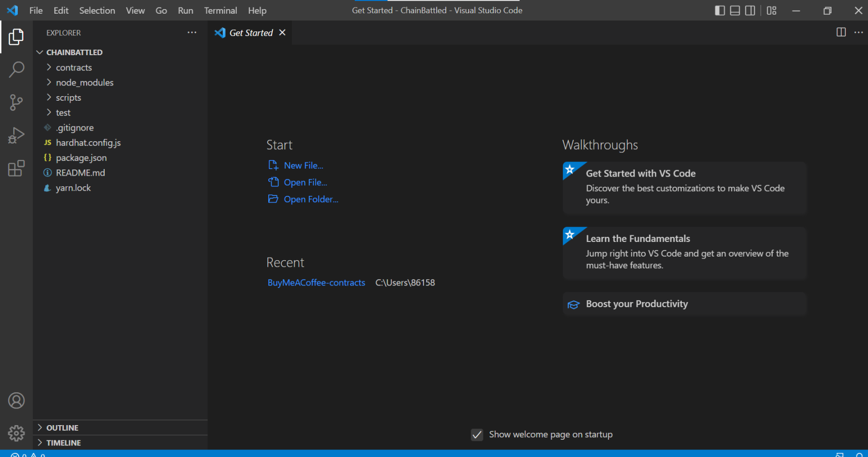868x457 pixels.
Task: Uncheck Show welcome page on startup
Action: 477,435
